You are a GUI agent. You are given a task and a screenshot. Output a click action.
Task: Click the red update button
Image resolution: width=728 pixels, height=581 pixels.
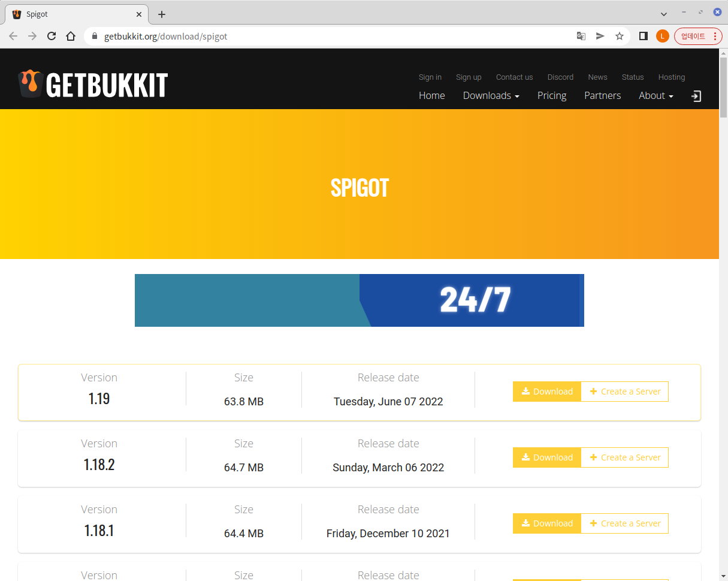point(698,36)
